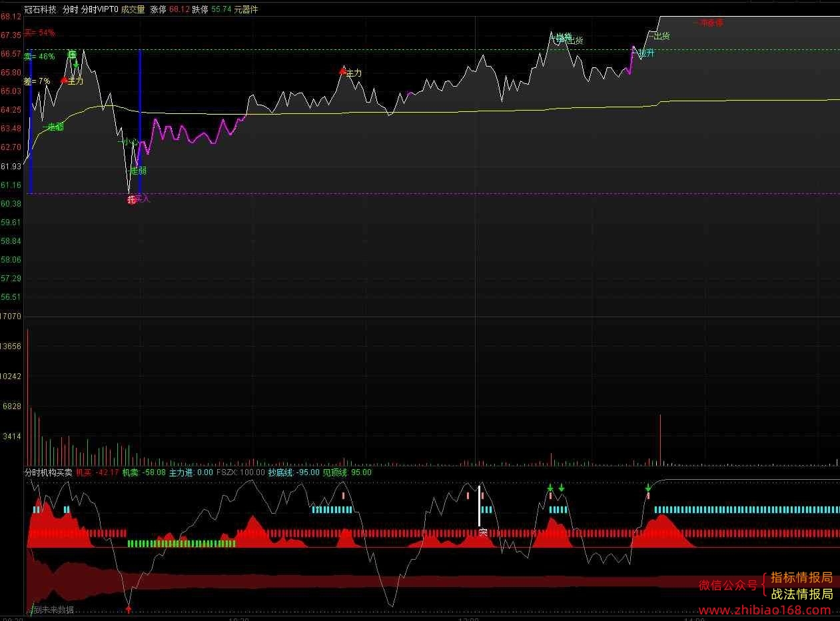
Task: Click the 分时 label next to the stock name
Action: click(x=70, y=9)
